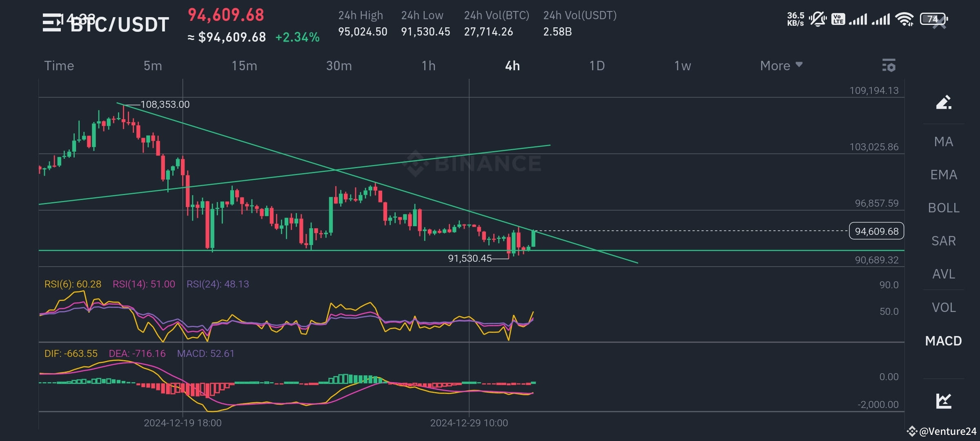The width and height of the screenshot is (980, 441).
Task: Tap the RSI(6): 60.28 label
Action: (x=73, y=284)
